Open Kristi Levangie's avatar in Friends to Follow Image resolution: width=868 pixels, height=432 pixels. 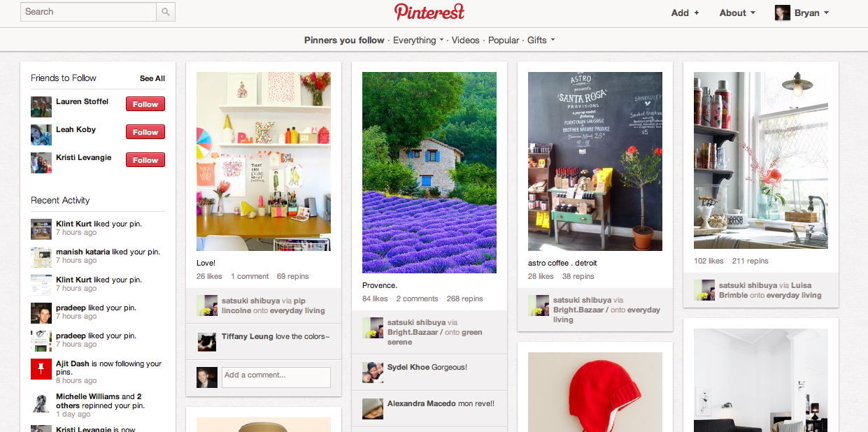pos(41,163)
